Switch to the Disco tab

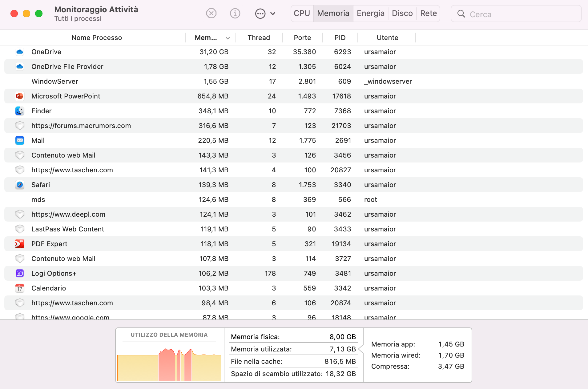tap(402, 14)
